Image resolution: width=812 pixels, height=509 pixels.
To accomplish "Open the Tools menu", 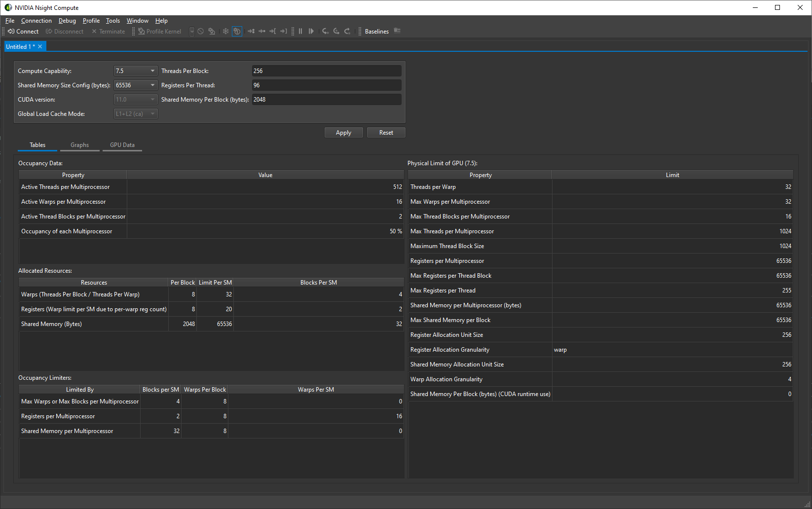I will (x=113, y=21).
